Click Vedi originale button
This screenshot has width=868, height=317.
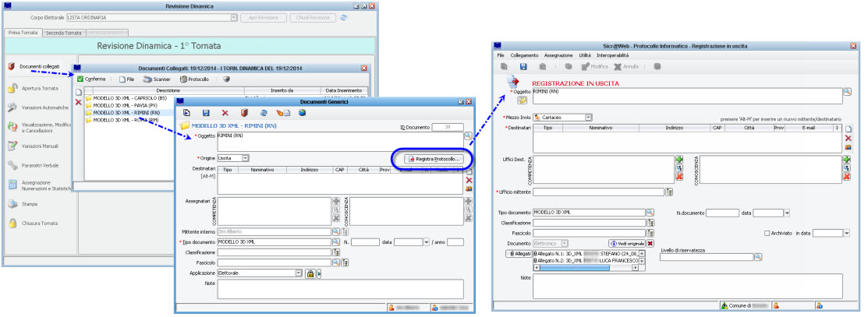point(627,244)
